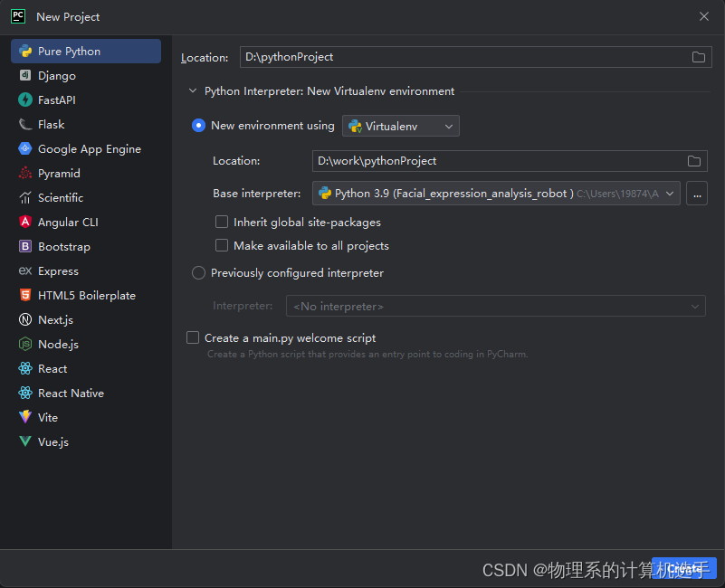Screen dimensions: 725x588
Task: Click the 'New Project' title text
Action: [68, 16]
